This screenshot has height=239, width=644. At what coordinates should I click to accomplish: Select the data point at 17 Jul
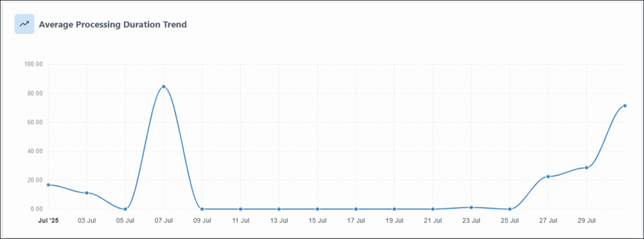356,209
